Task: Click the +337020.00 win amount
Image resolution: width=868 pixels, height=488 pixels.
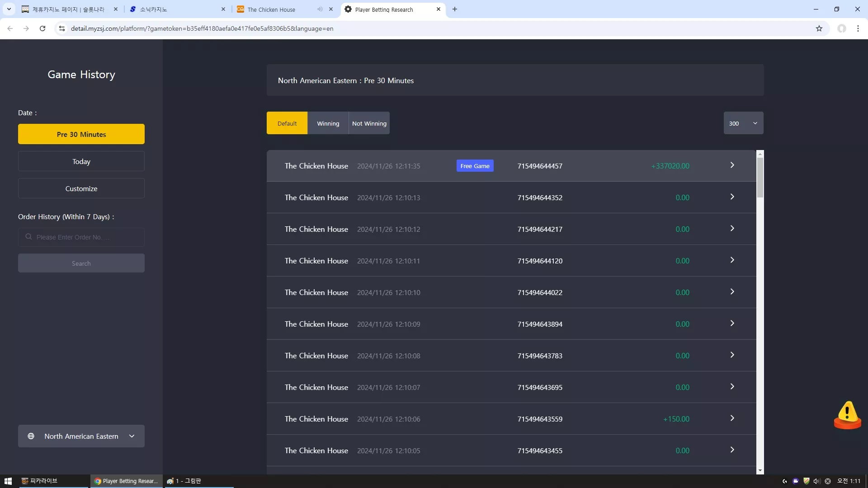Action: 670,166
